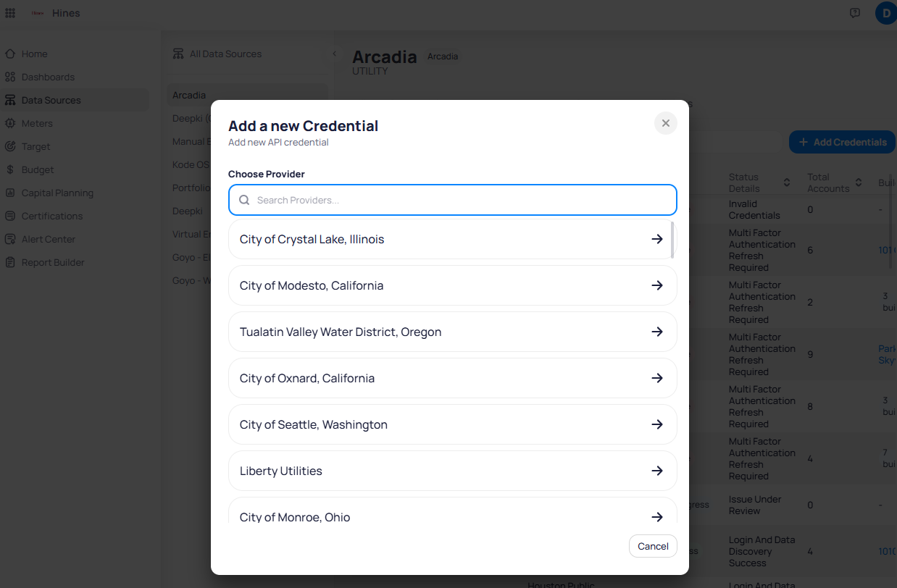Open the apps grid icon

(10, 13)
